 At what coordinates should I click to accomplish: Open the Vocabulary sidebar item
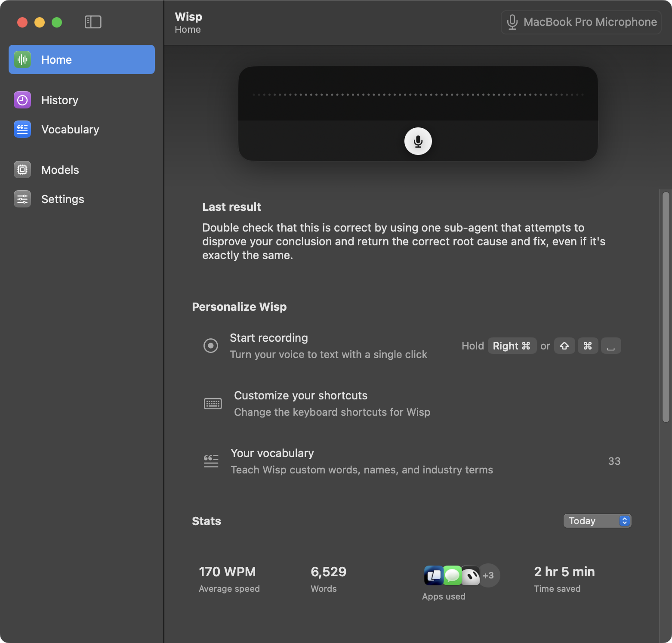click(82, 129)
